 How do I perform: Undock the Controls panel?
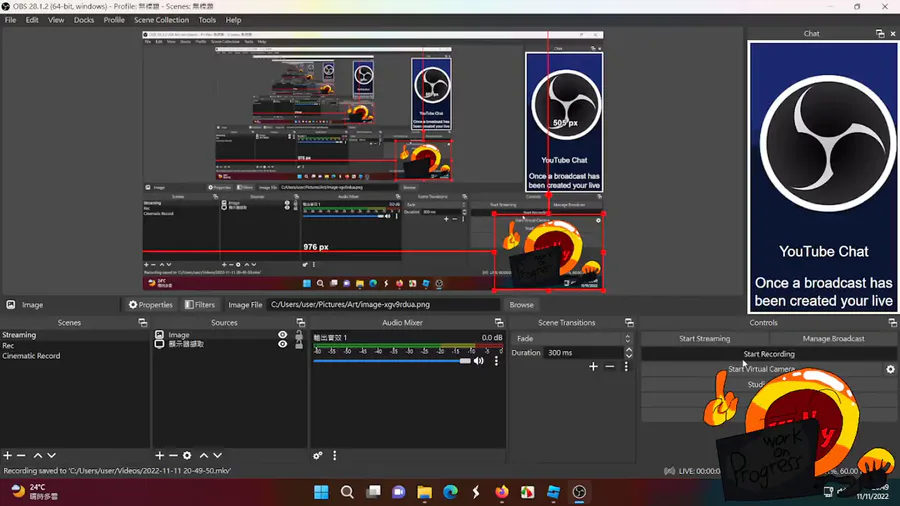[x=892, y=323]
